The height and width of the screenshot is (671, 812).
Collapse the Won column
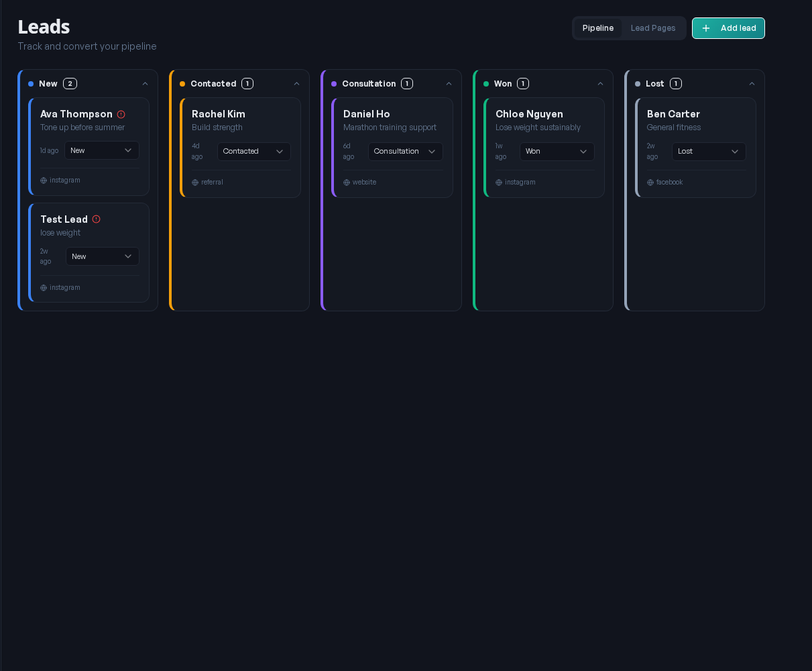(600, 84)
